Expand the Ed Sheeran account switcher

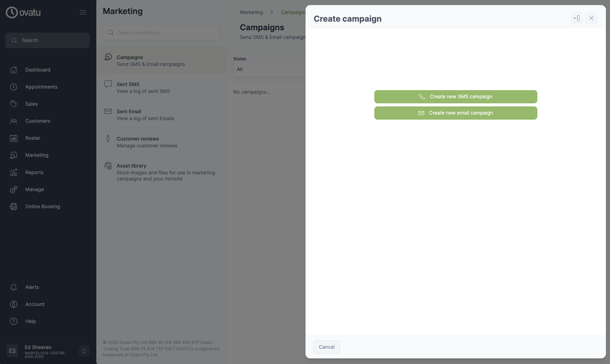tap(84, 351)
